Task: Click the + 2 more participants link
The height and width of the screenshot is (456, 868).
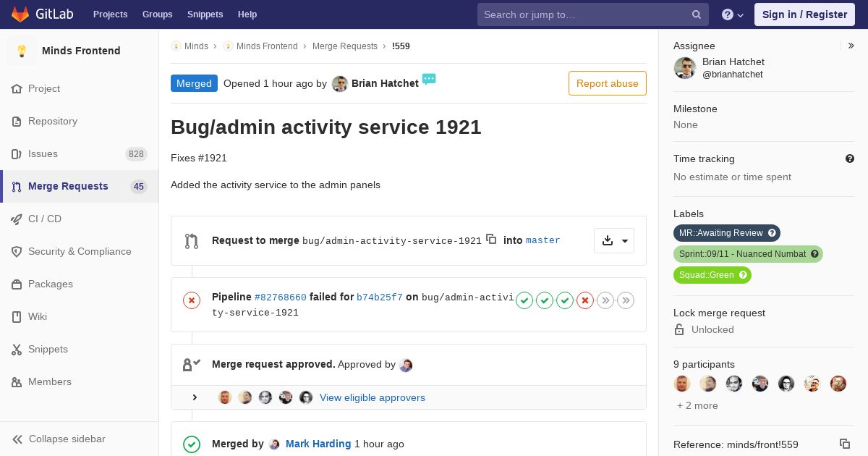Action: [697, 405]
